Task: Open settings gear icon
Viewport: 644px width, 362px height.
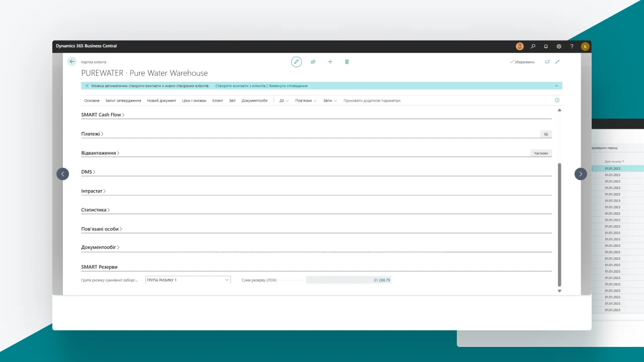Action: coord(559,46)
